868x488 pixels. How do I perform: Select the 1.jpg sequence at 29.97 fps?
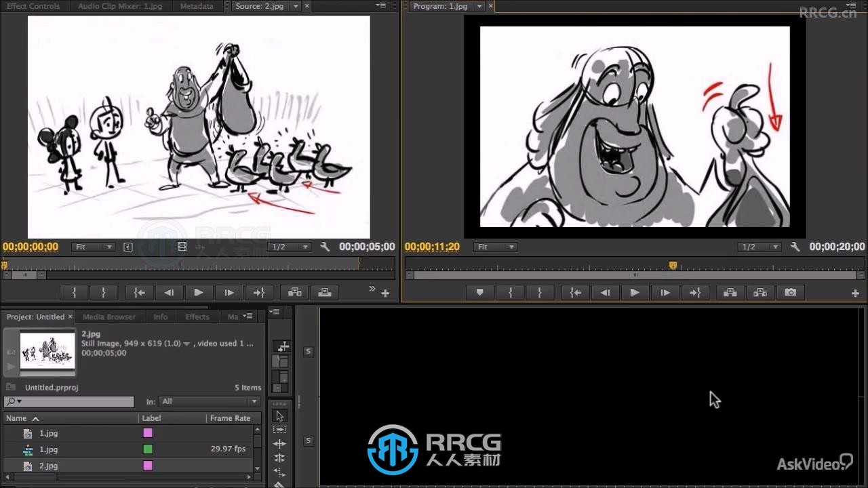tap(128, 449)
